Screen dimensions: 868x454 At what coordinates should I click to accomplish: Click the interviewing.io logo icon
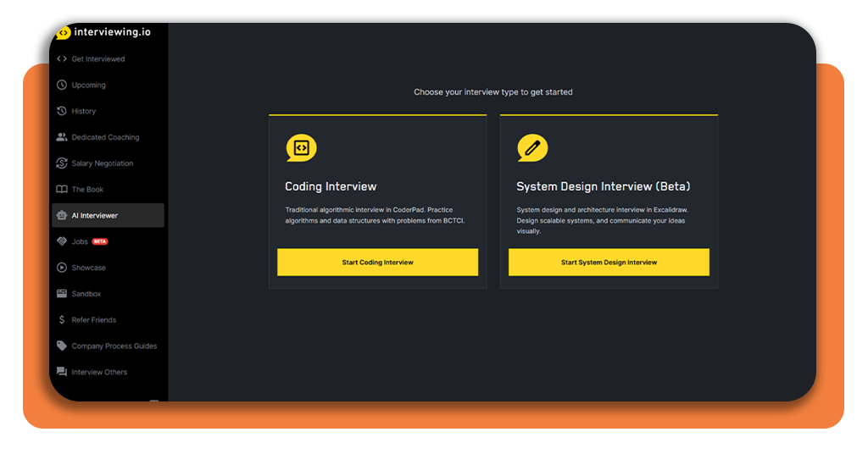tap(64, 33)
